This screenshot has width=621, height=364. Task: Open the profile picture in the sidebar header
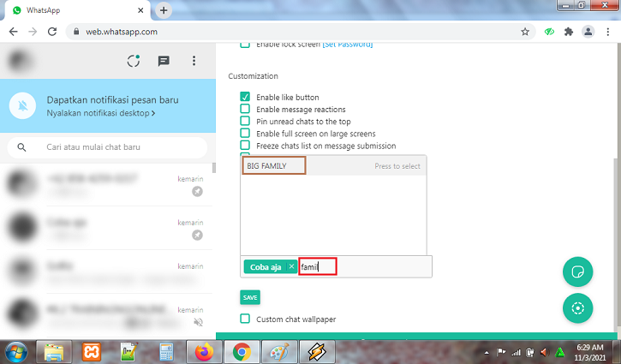tap(20, 61)
